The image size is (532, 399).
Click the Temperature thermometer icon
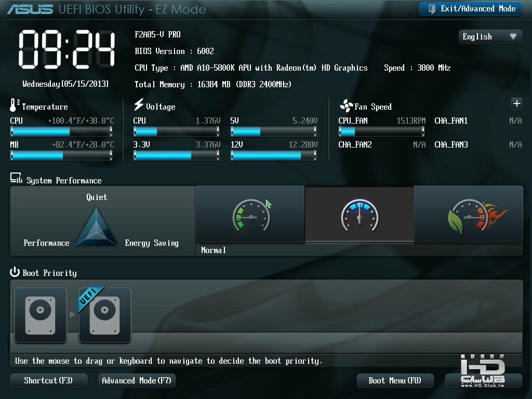pyautogui.click(x=14, y=105)
